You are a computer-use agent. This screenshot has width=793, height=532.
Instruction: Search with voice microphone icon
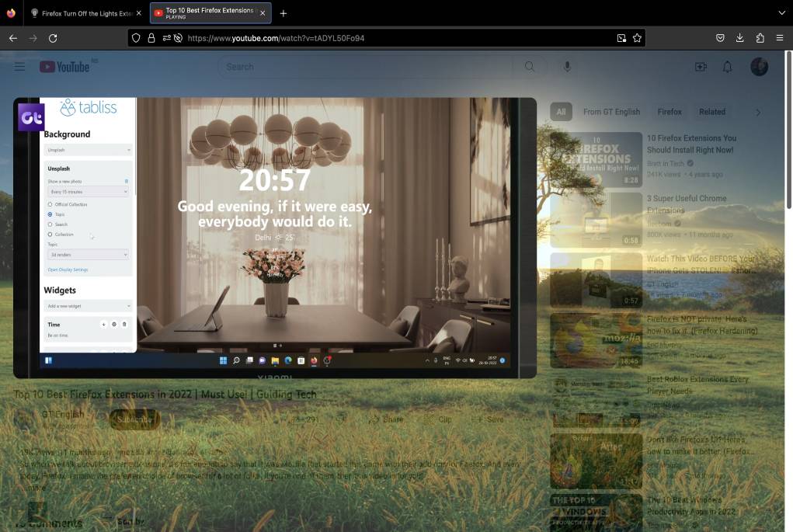click(x=568, y=67)
